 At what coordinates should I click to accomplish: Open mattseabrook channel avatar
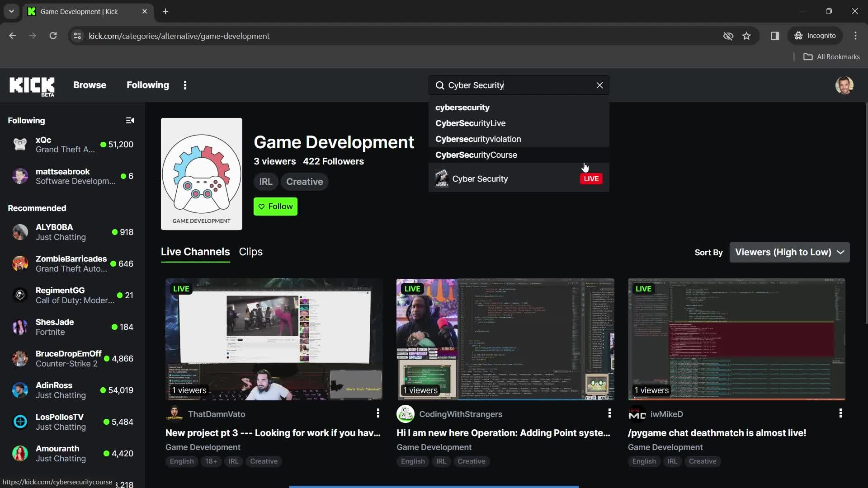click(x=20, y=176)
